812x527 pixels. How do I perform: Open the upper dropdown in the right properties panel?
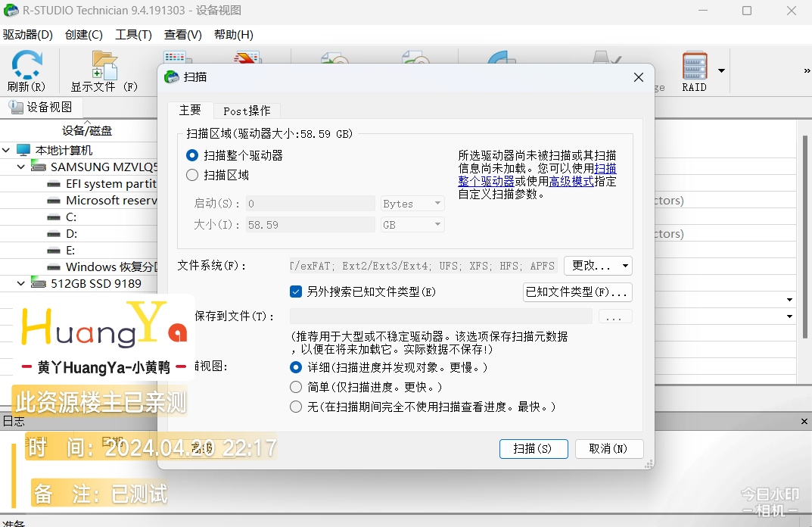(x=789, y=300)
